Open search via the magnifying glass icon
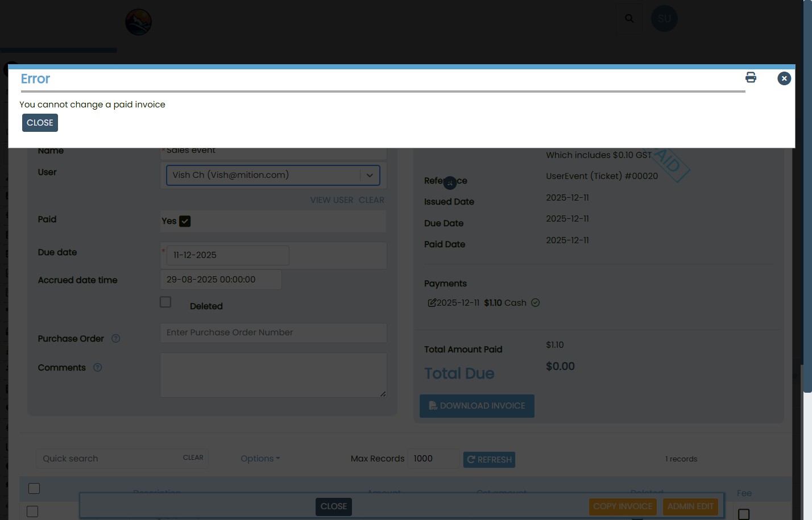The height and width of the screenshot is (520, 812). point(629,18)
